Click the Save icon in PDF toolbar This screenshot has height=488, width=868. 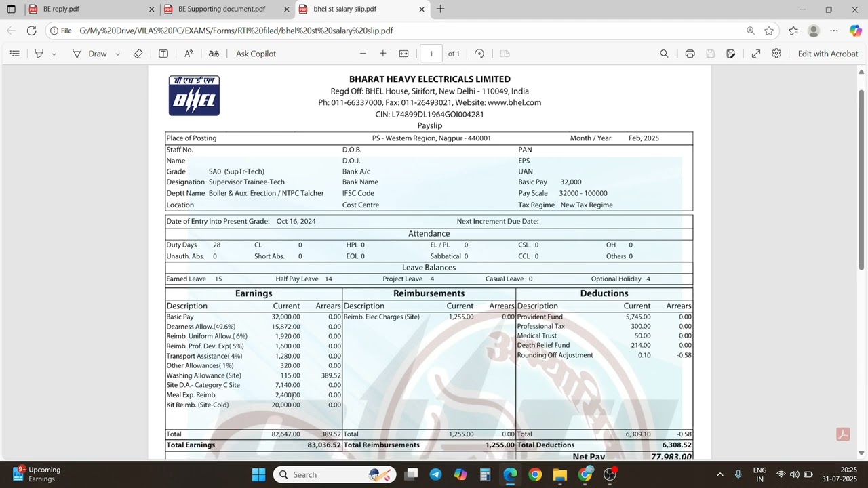pos(711,54)
